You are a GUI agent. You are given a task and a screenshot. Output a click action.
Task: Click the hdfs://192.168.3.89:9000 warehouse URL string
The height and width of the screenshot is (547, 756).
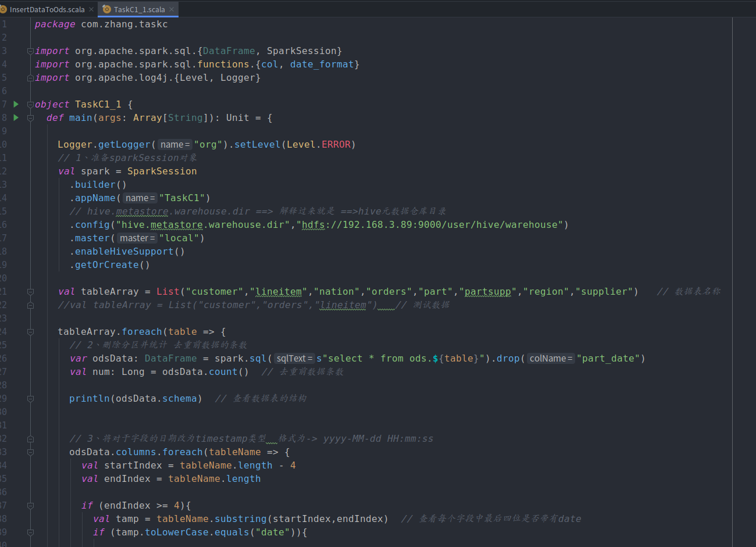tap(430, 225)
